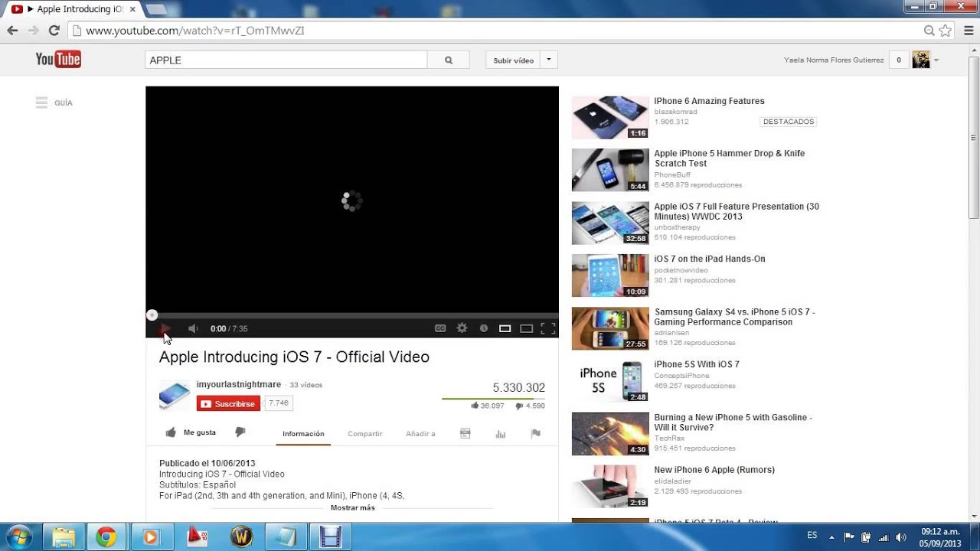The height and width of the screenshot is (551, 980).
Task: Open the player settings gear
Action: click(462, 328)
